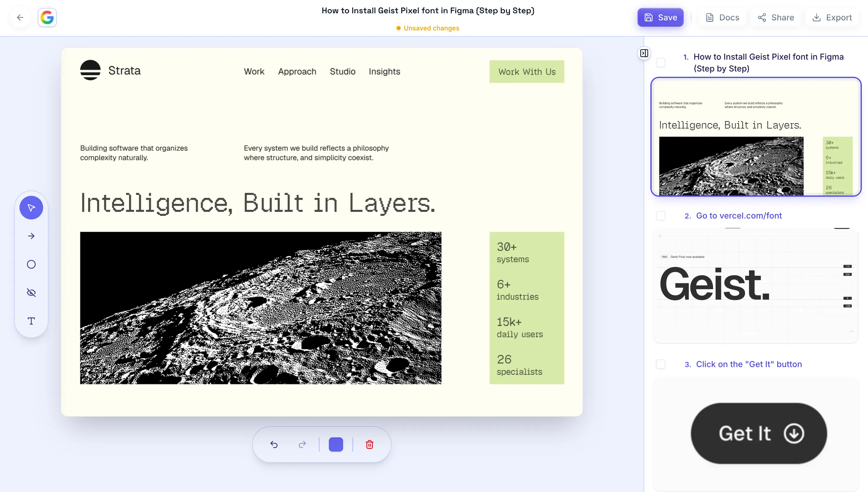The height and width of the screenshot is (492, 868).
Task: Click the '26 specialists' stat
Action: [x=519, y=365]
